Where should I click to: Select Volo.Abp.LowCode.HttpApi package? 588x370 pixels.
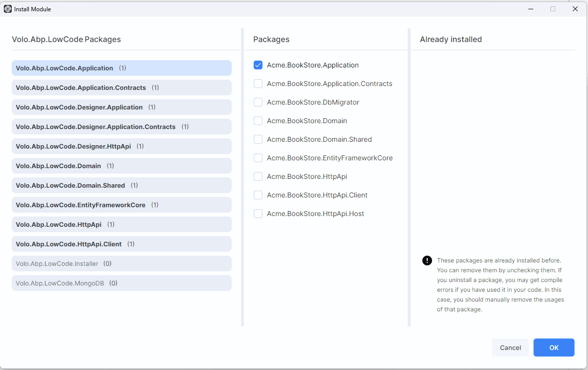[122, 224]
